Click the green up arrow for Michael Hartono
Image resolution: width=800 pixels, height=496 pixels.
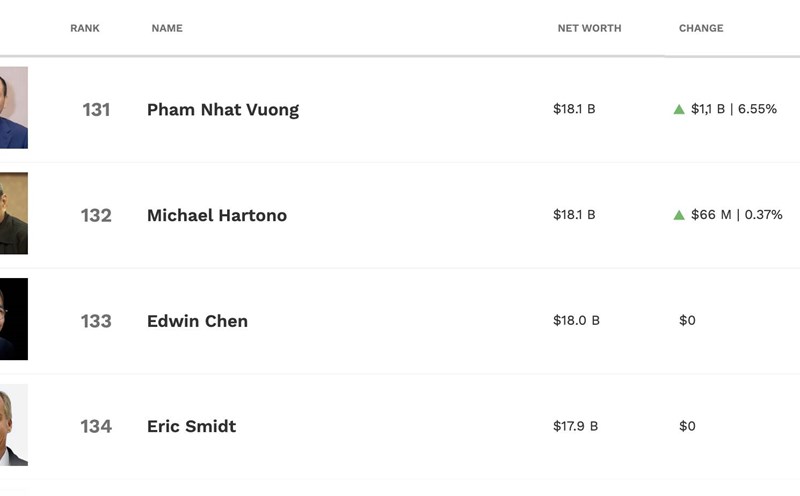[679, 215]
